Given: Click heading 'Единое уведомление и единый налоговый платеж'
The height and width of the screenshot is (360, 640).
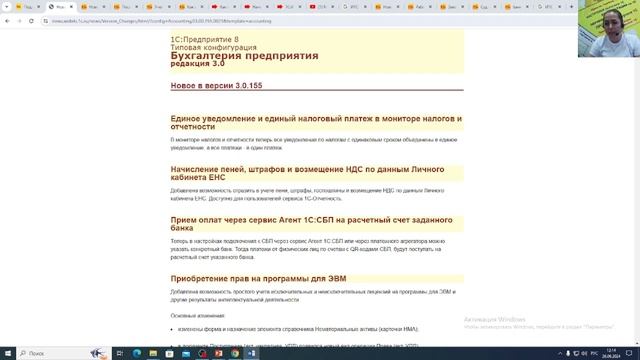Looking at the screenshot, I should (316, 122).
